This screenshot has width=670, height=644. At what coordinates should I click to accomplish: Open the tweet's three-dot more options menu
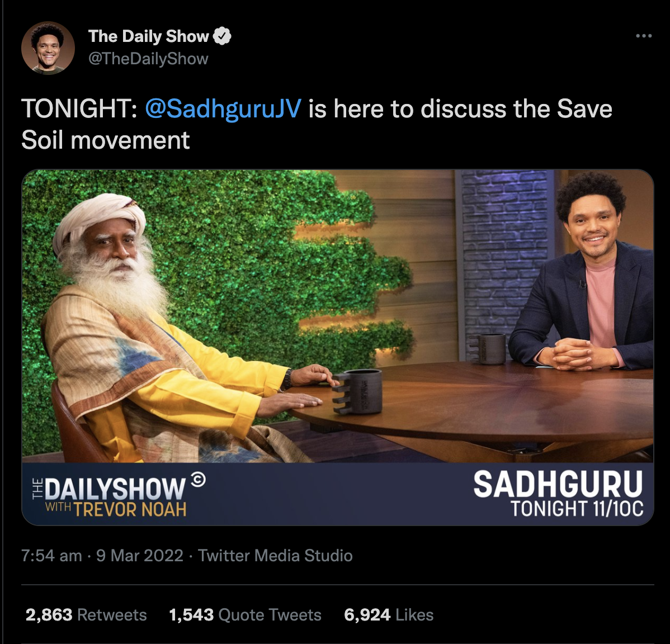click(x=644, y=36)
